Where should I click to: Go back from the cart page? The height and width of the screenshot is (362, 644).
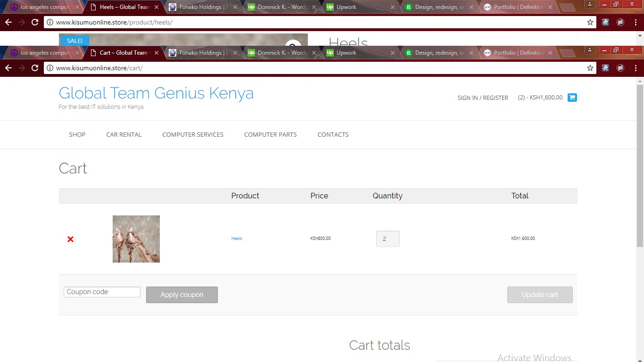point(8,68)
